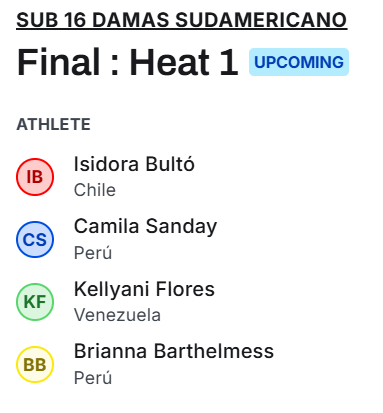Select athlete name Kellyani Flores
The width and height of the screenshot is (383, 413).
pos(144,289)
